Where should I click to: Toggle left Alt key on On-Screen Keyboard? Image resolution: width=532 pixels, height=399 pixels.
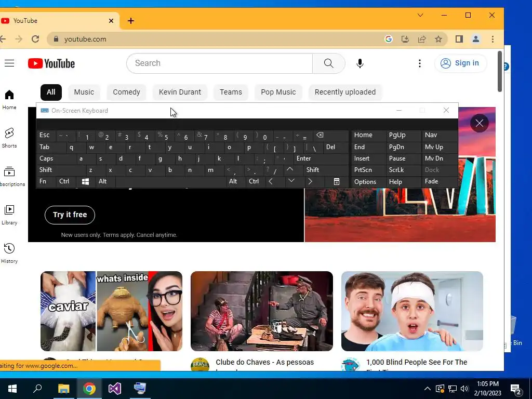[102, 181]
